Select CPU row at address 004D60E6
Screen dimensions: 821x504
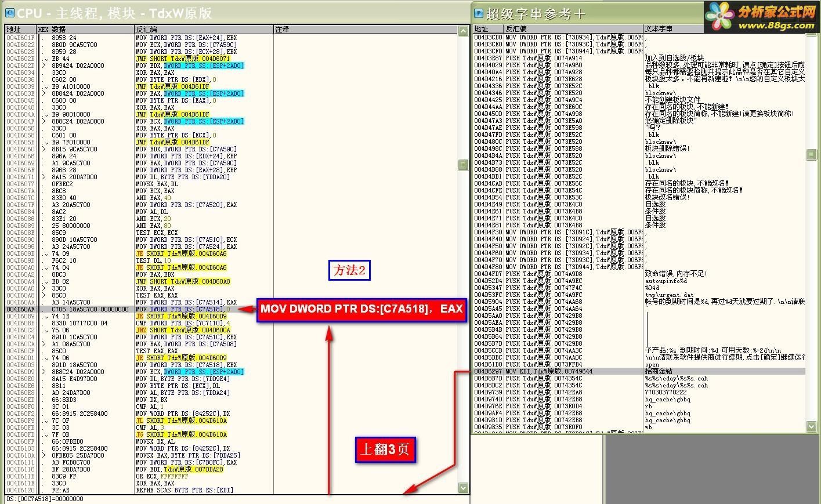pos(232,386)
